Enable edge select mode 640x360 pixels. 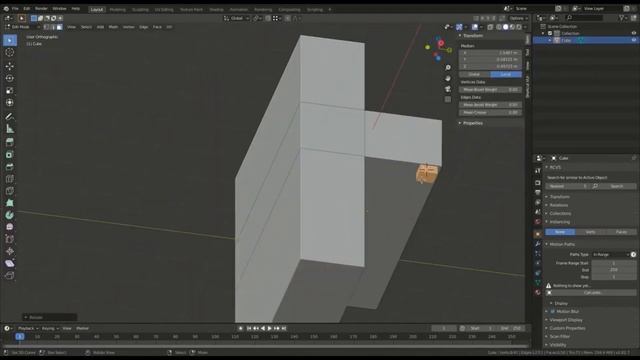pos(53,27)
